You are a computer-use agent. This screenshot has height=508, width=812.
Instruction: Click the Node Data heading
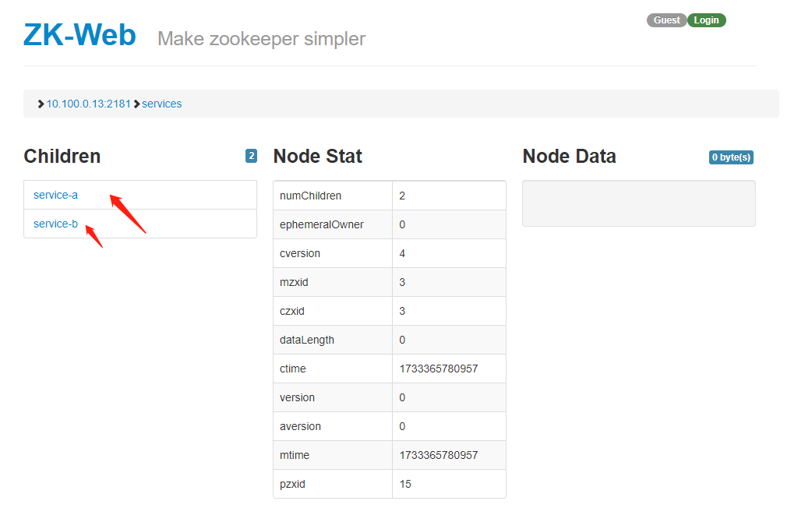point(569,156)
